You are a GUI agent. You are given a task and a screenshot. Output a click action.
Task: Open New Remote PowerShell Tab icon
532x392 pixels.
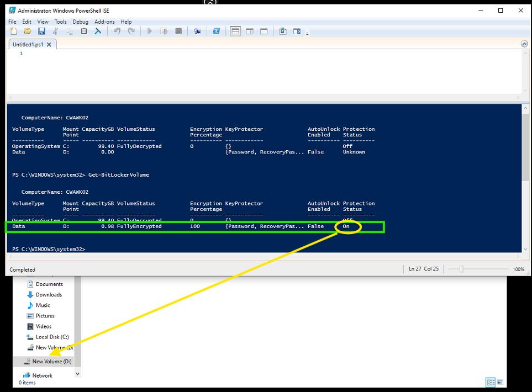197,31
